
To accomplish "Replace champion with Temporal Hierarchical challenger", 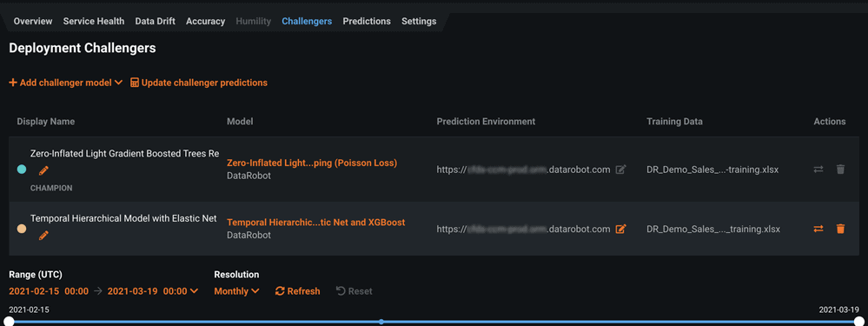I will pos(818,229).
